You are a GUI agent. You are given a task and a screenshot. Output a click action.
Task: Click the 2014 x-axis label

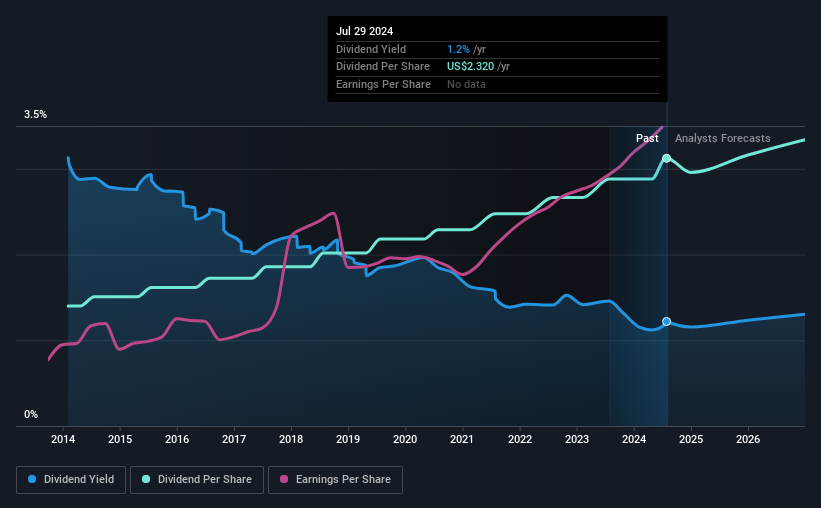click(63, 439)
